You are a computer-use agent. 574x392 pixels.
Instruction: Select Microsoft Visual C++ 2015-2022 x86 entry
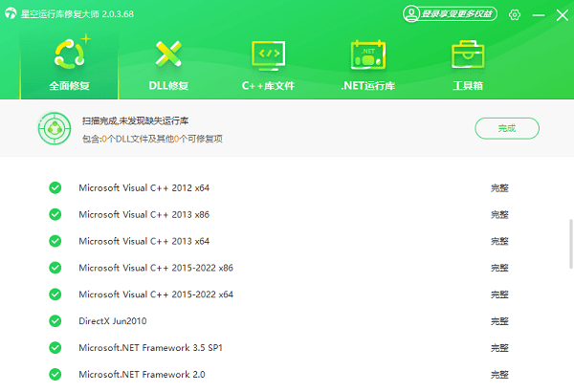point(155,268)
